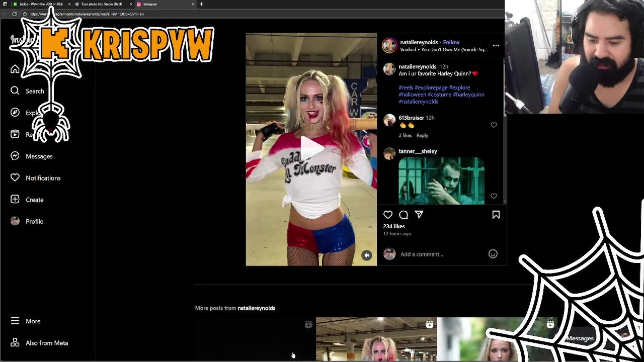Image resolution: width=644 pixels, height=362 pixels.
Task: Play the Harley Quinn reel
Action: coord(311,147)
